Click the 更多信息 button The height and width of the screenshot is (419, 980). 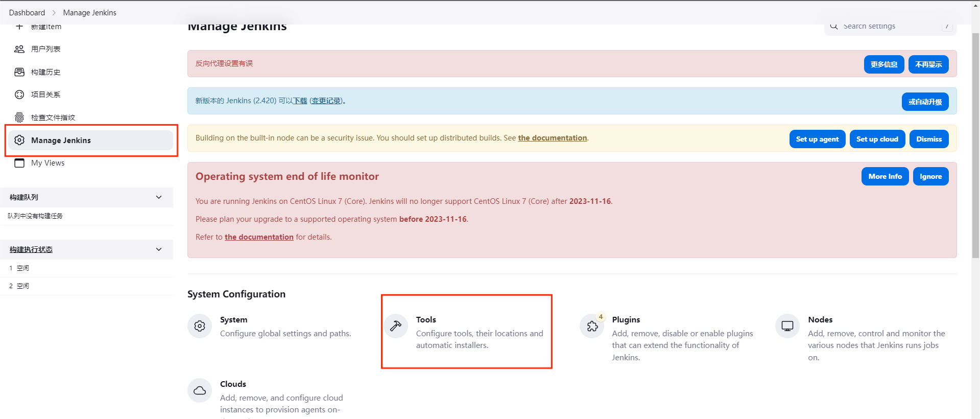[884, 64]
